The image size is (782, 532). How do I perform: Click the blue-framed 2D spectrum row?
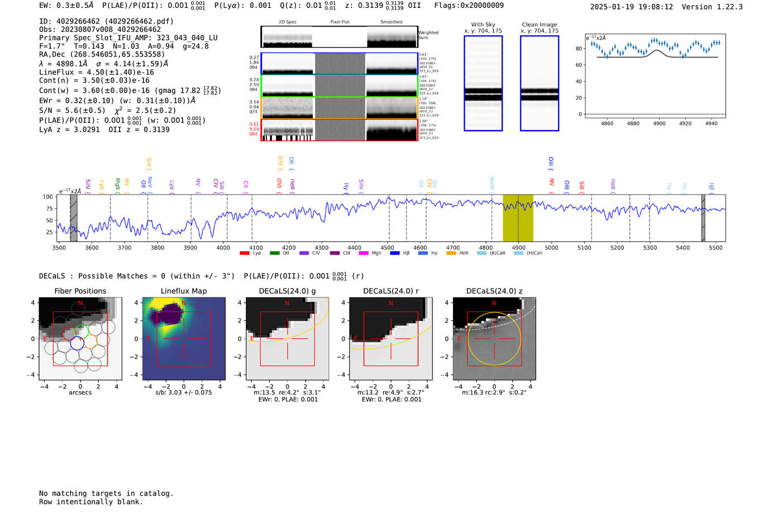340,64
